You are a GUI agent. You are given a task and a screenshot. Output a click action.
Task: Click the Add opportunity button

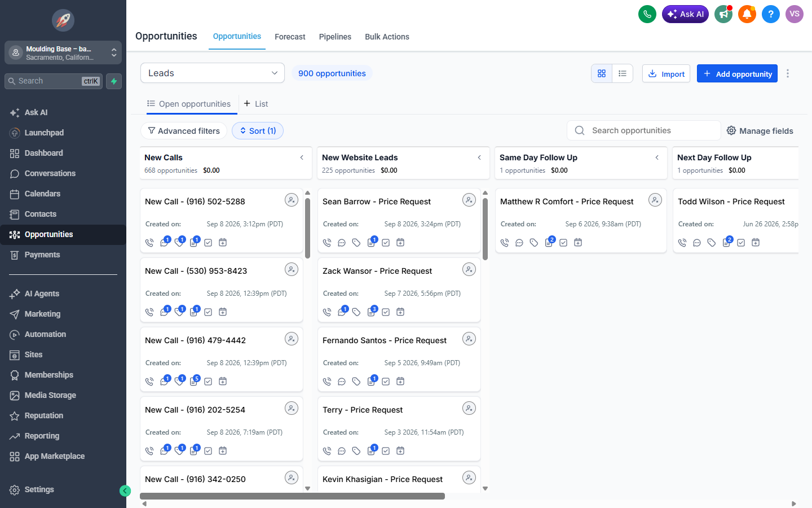737,73
